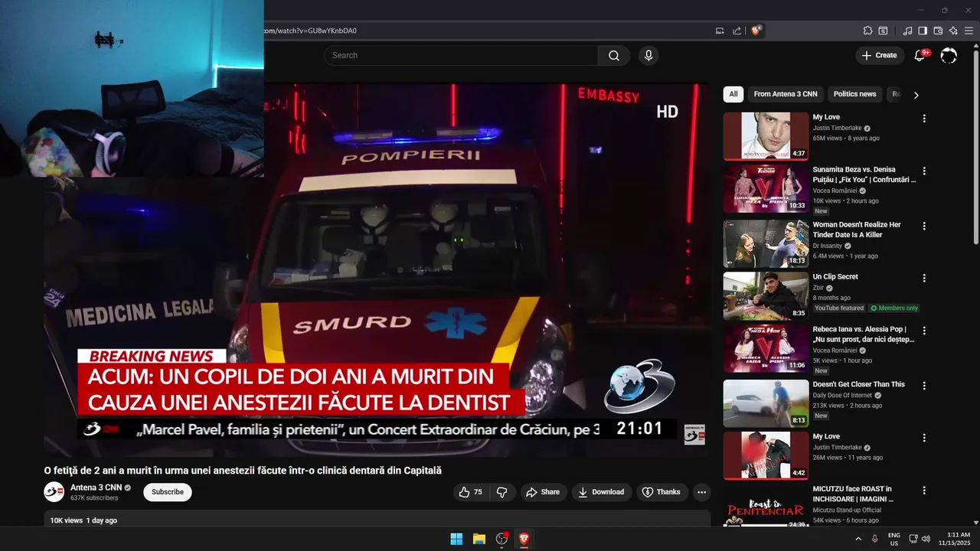980x551 pixels.
Task: Click the Brave Shields lion icon
Action: 756,31
